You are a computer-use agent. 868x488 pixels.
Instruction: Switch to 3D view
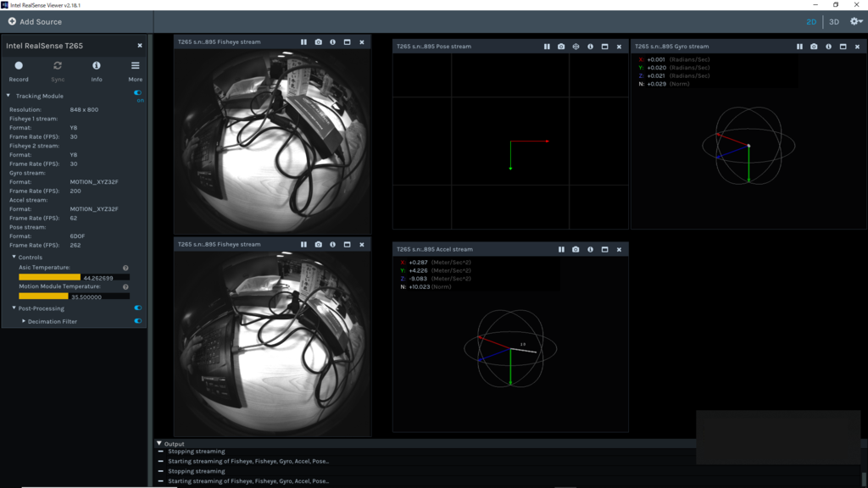click(834, 21)
